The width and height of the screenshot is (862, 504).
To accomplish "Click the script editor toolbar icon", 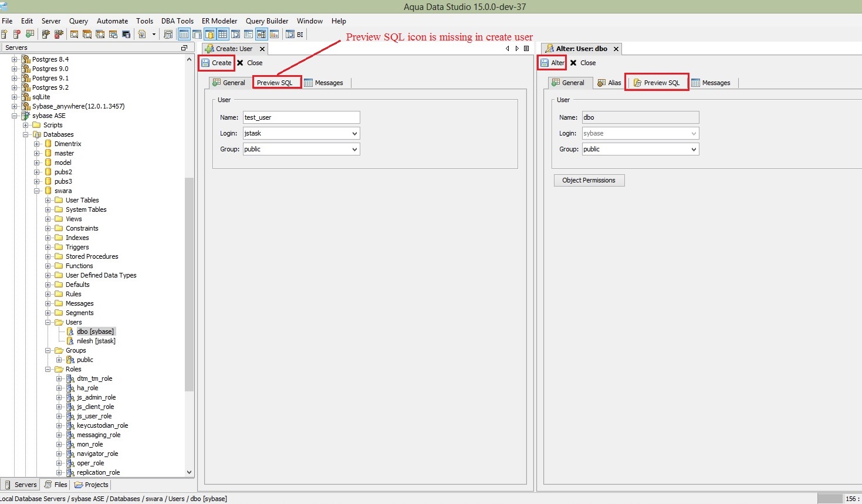I will pyautogui.click(x=141, y=35).
